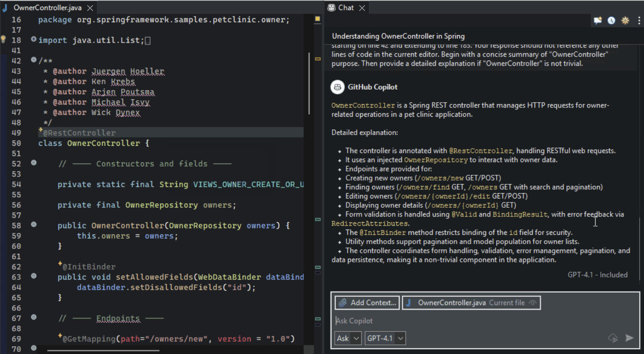Click the OwnerController link in Copilot's summary
The height and width of the screenshot is (354, 644).
(x=363, y=106)
